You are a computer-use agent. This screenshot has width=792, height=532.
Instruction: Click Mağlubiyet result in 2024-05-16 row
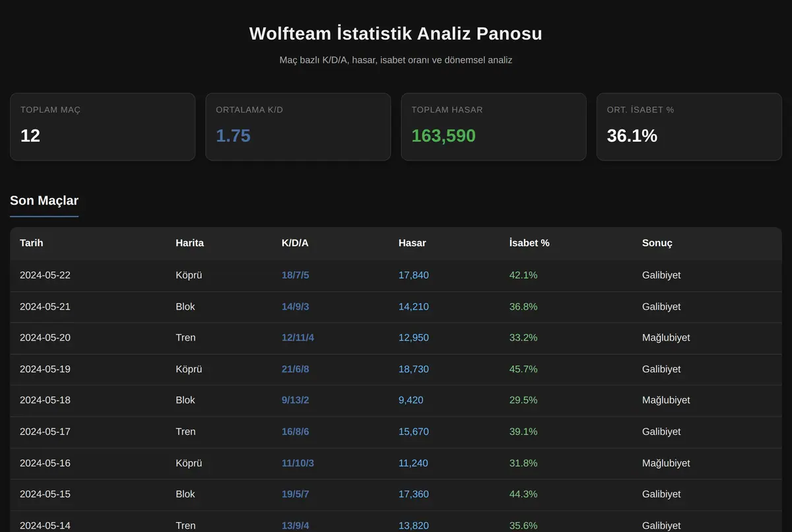[x=666, y=463]
